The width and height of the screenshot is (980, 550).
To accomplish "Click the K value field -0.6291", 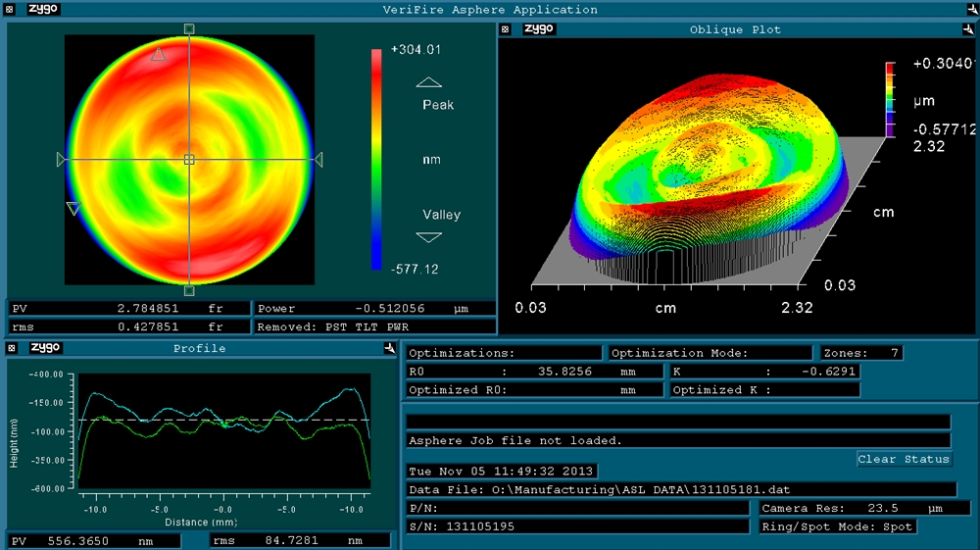I will pyautogui.click(x=765, y=372).
